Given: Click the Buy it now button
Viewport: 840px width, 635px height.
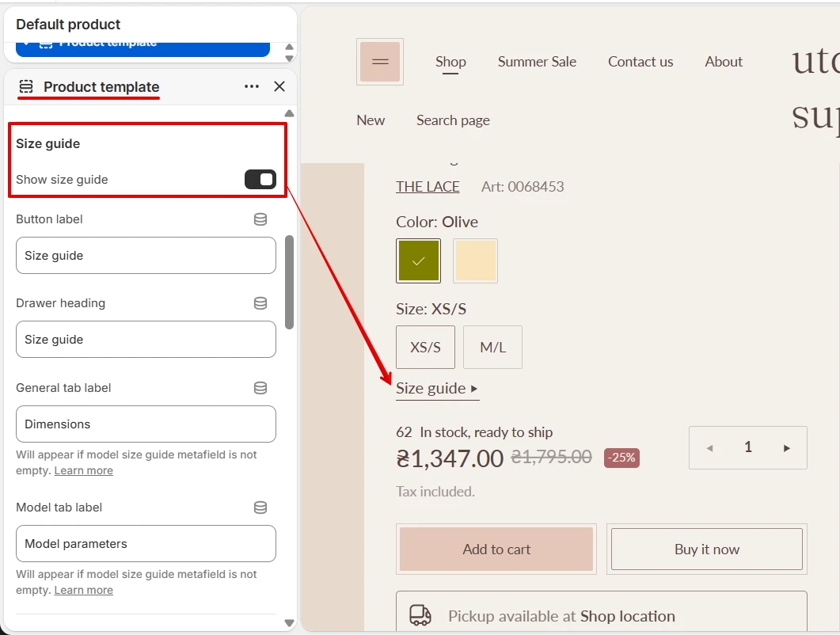Looking at the screenshot, I should [x=707, y=549].
